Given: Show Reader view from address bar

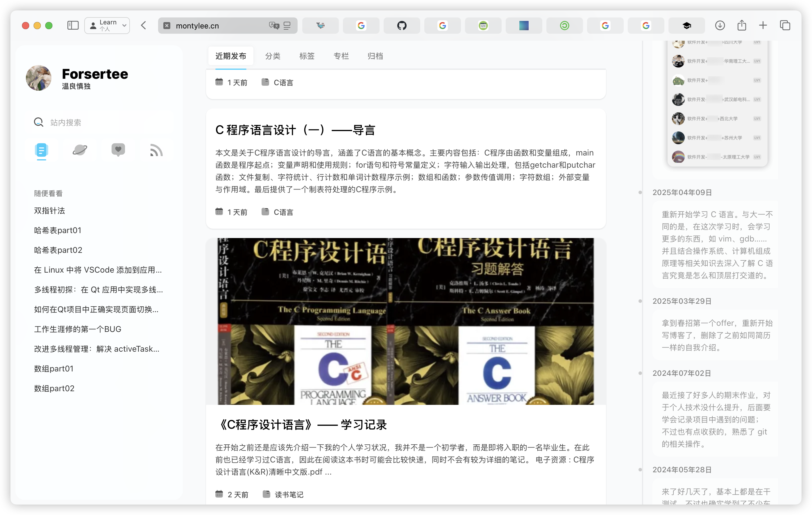Looking at the screenshot, I should pyautogui.click(x=287, y=26).
